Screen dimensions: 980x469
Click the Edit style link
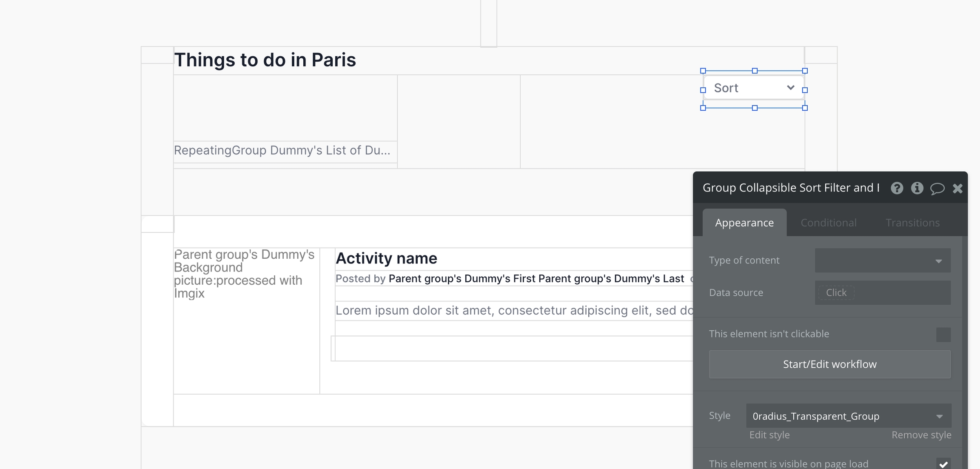coord(769,435)
